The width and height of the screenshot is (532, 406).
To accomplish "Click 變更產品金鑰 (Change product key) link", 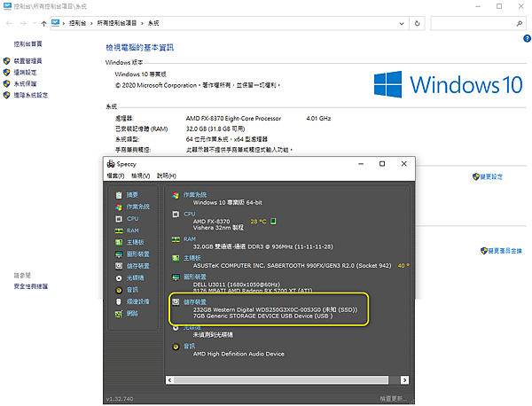I will click(x=505, y=251).
